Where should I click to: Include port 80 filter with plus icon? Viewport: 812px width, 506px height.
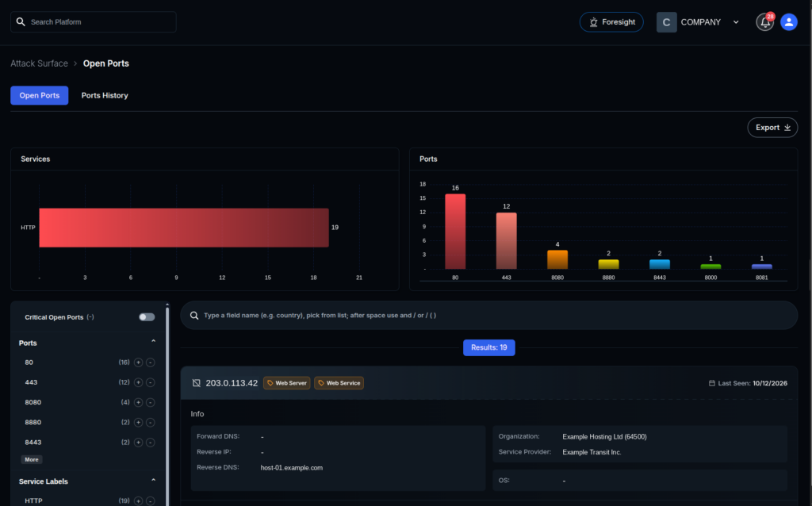[138, 362]
